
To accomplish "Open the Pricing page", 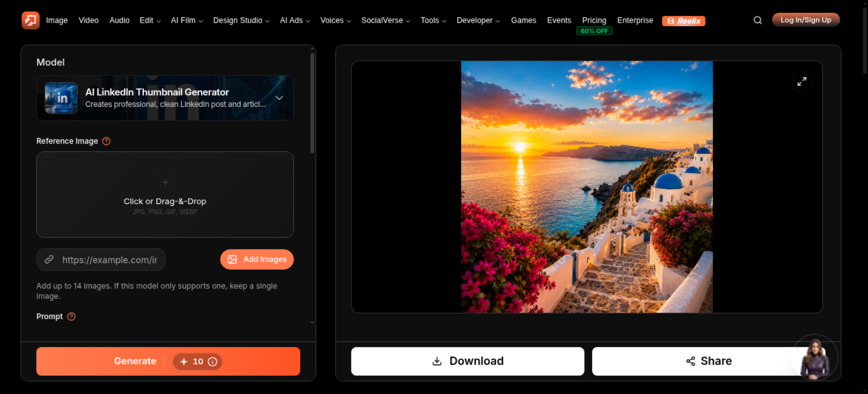I will (594, 20).
